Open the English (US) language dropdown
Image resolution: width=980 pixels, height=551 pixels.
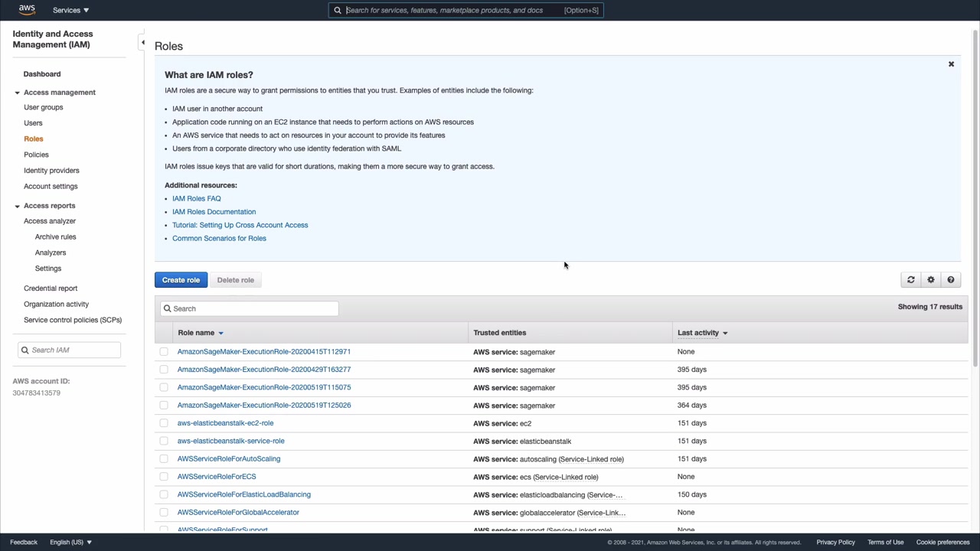click(x=70, y=542)
